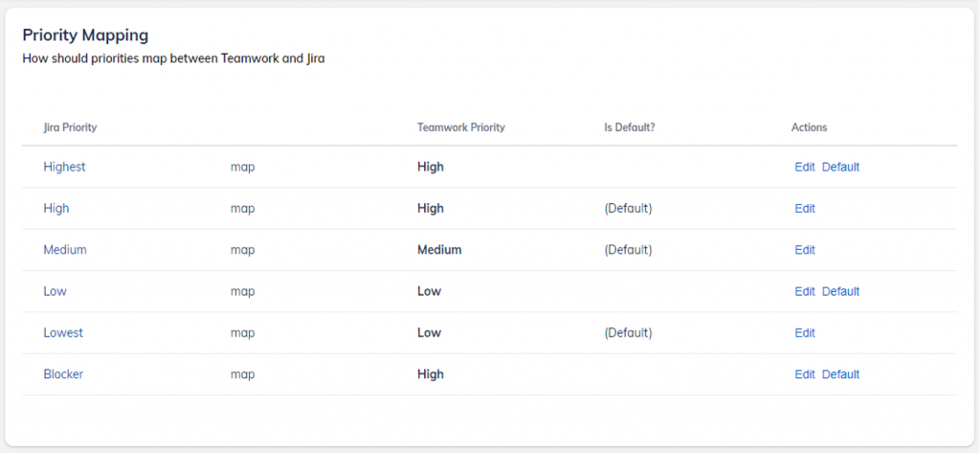Click the Actions column header
980x453 pixels.
pos(809,127)
